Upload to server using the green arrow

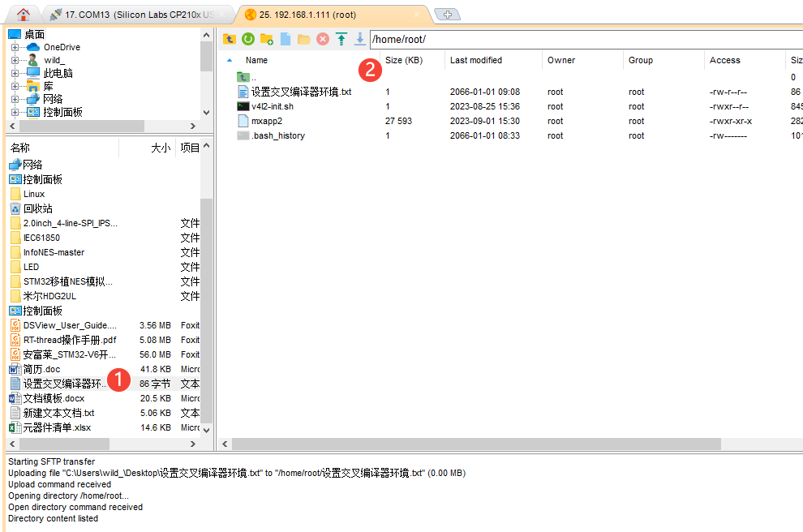click(341, 39)
